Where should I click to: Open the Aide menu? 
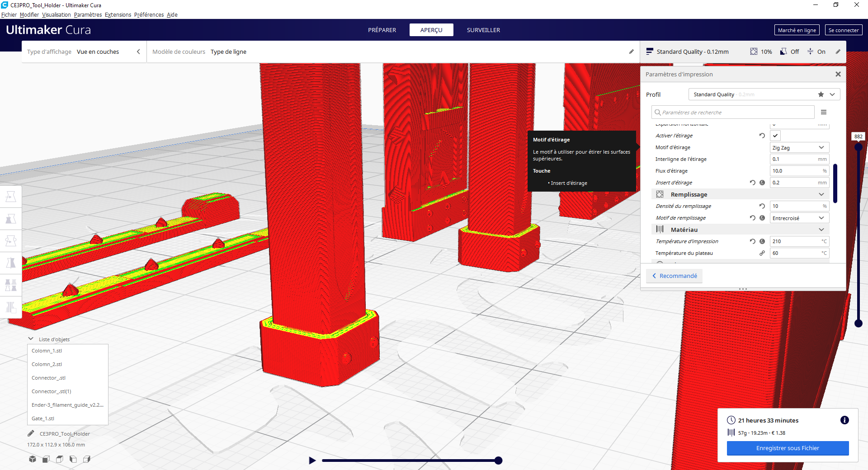click(172, 14)
